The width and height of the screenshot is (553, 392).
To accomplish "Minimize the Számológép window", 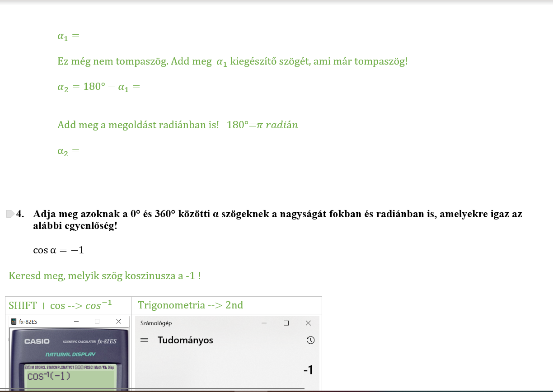I will coord(264,323).
